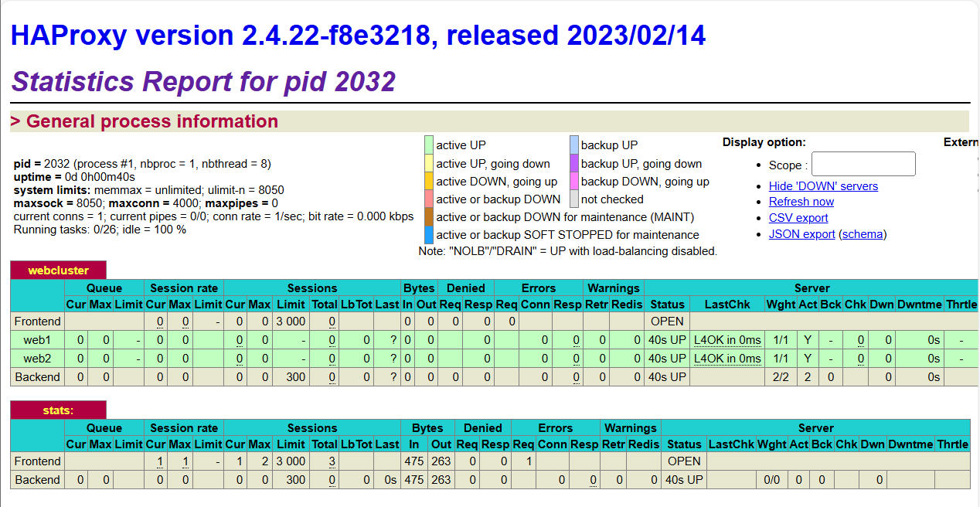Click the webcluster Thrtle column header
980x507 pixels.
(961, 305)
